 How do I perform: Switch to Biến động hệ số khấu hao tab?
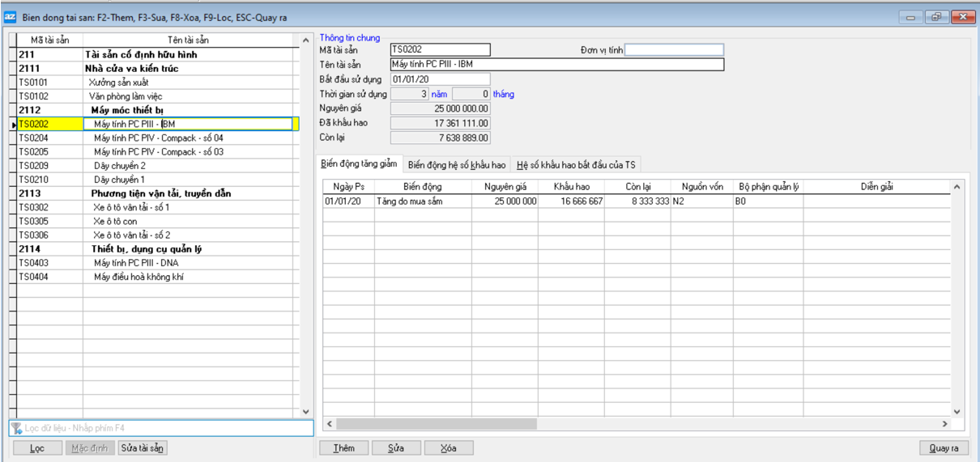pos(457,165)
